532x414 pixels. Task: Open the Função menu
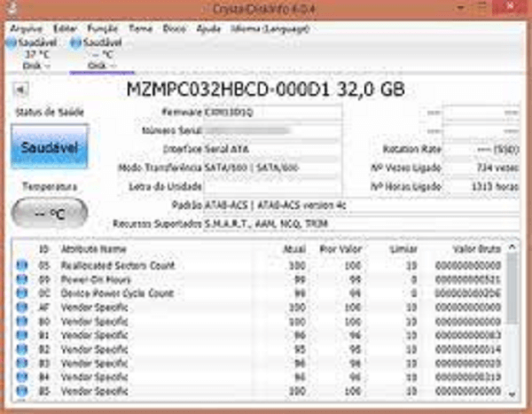click(103, 28)
